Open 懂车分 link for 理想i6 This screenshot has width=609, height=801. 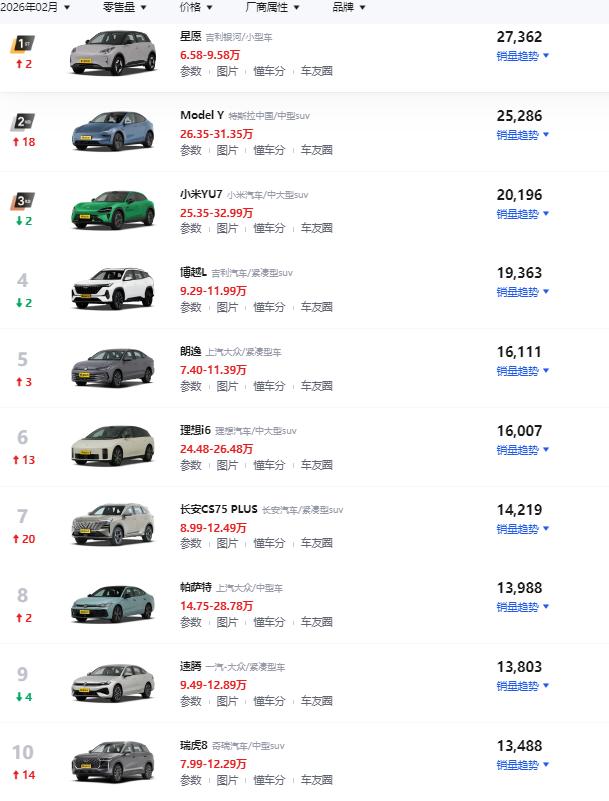[x=269, y=465]
